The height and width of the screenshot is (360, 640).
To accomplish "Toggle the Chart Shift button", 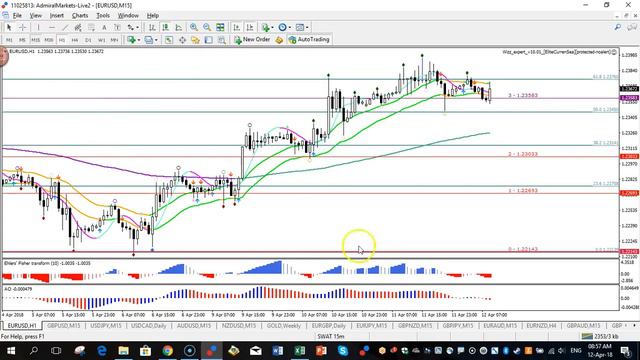I will pos(249,27).
